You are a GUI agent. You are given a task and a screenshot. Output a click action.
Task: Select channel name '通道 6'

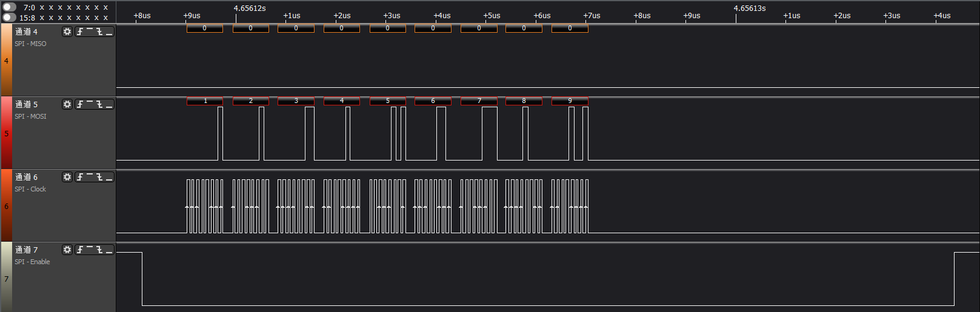pyautogui.click(x=26, y=177)
